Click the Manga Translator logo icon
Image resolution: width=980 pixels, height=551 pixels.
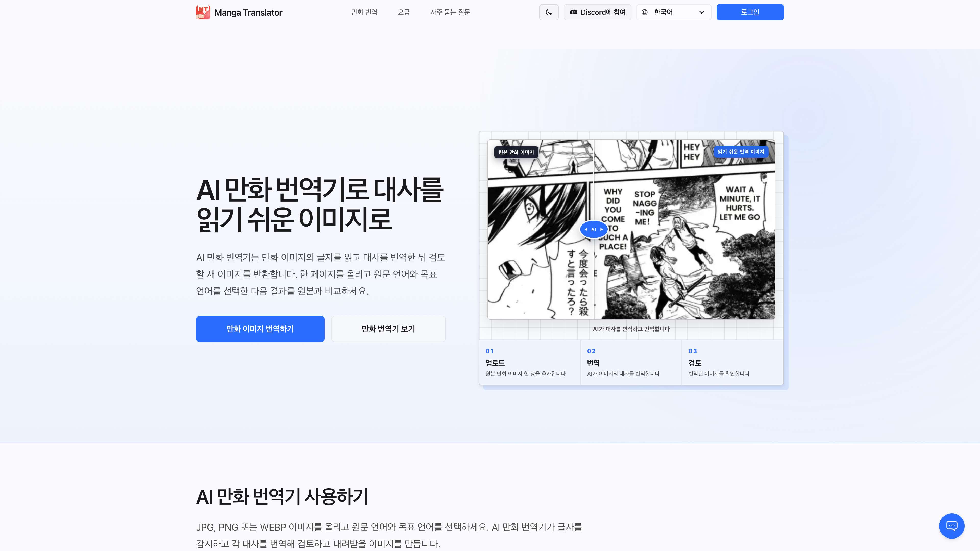203,12
